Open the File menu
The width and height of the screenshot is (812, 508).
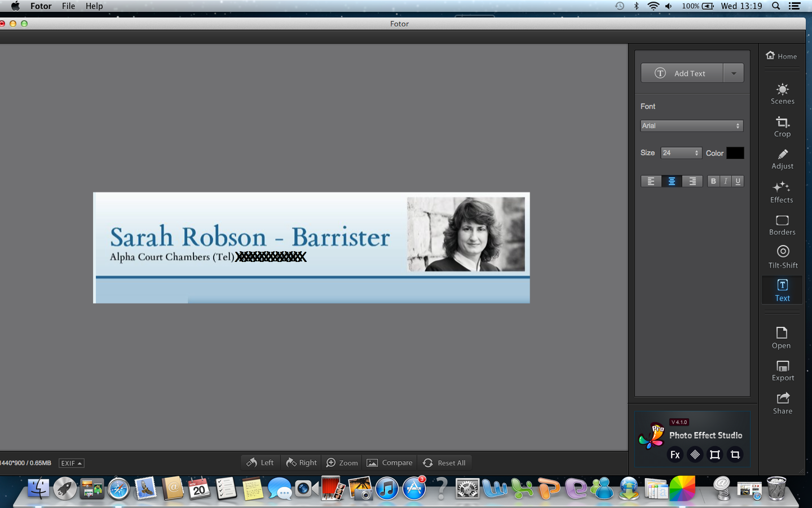pyautogui.click(x=69, y=6)
